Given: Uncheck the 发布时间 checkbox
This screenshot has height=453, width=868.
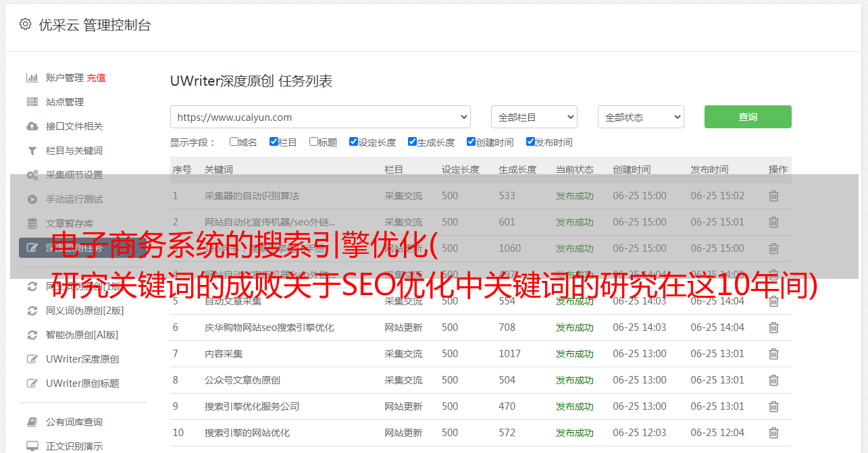Looking at the screenshot, I should pos(530,142).
